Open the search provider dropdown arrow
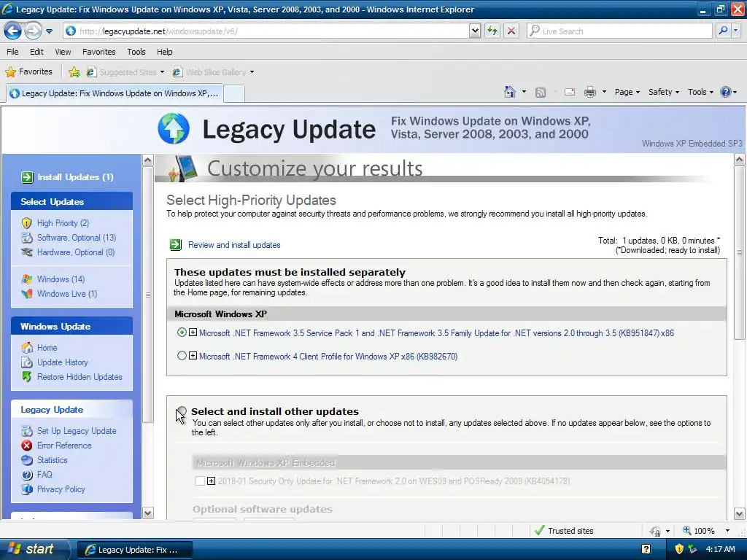 (x=735, y=31)
